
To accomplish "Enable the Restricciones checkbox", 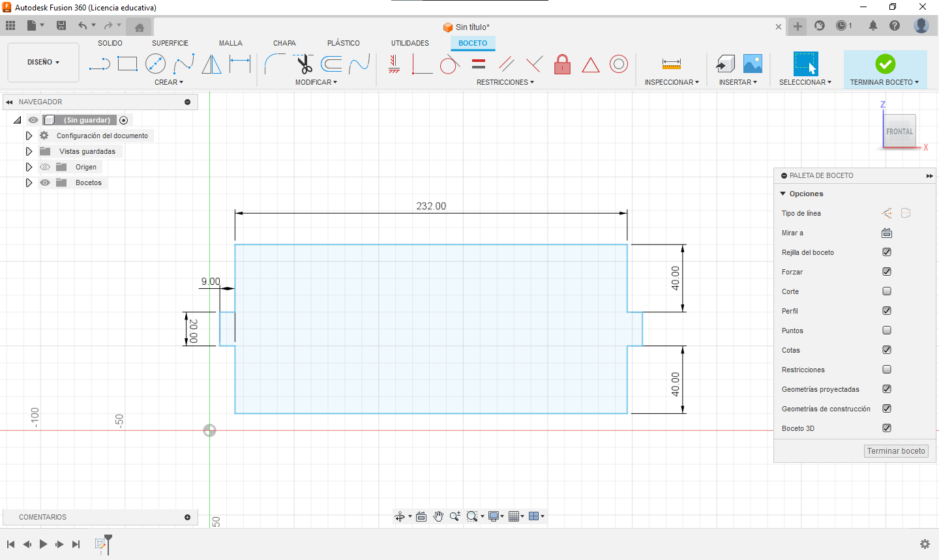I will [887, 370].
